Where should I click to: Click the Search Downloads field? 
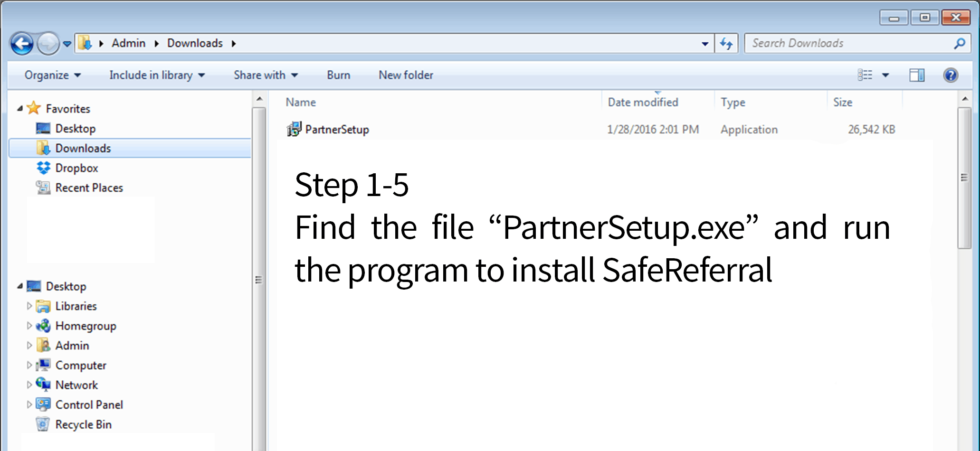tap(846, 44)
